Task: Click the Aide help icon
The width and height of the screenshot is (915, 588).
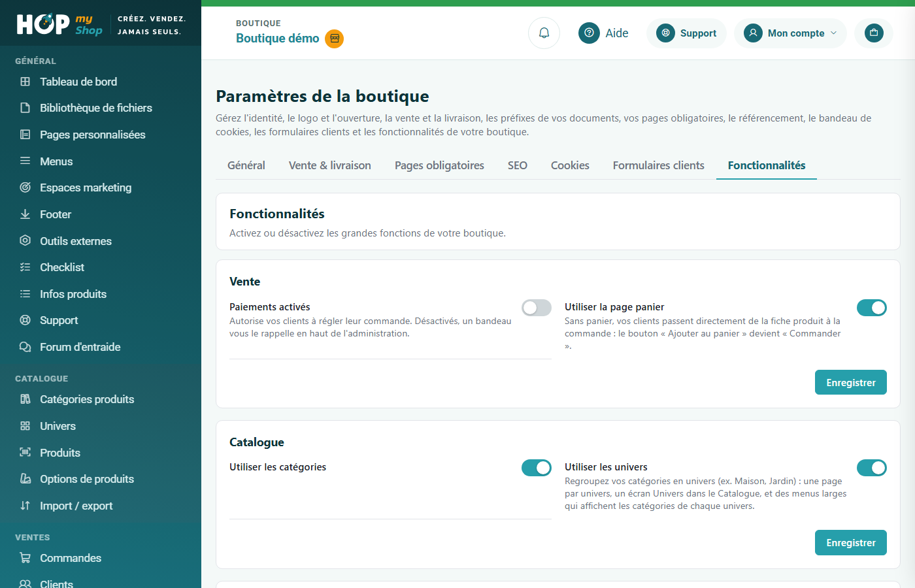Action: click(x=589, y=33)
